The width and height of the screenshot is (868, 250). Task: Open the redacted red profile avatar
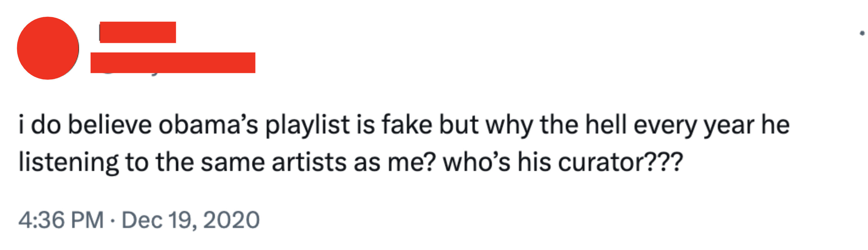click(48, 48)
